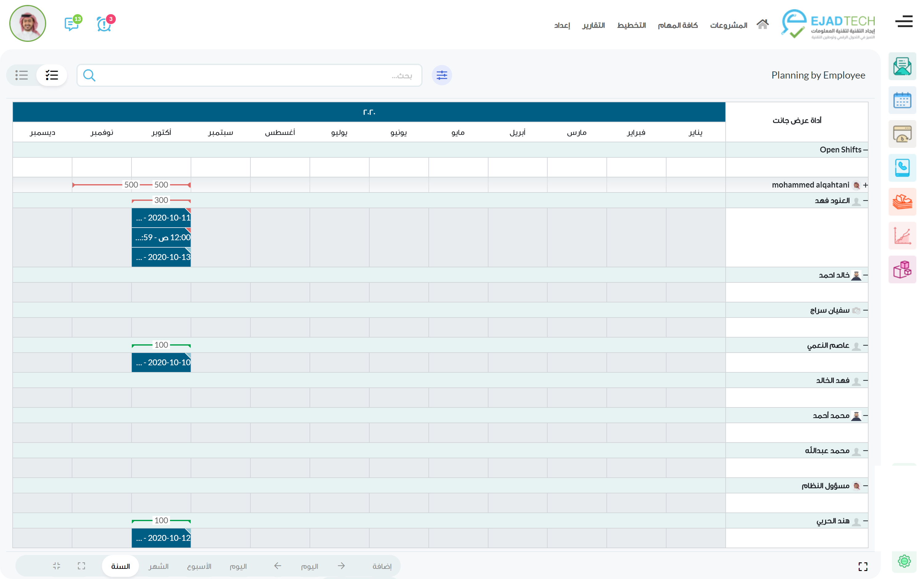This screenshot has width=924, height=579.
Task: Click the search input field
Action: coord(249,75)
